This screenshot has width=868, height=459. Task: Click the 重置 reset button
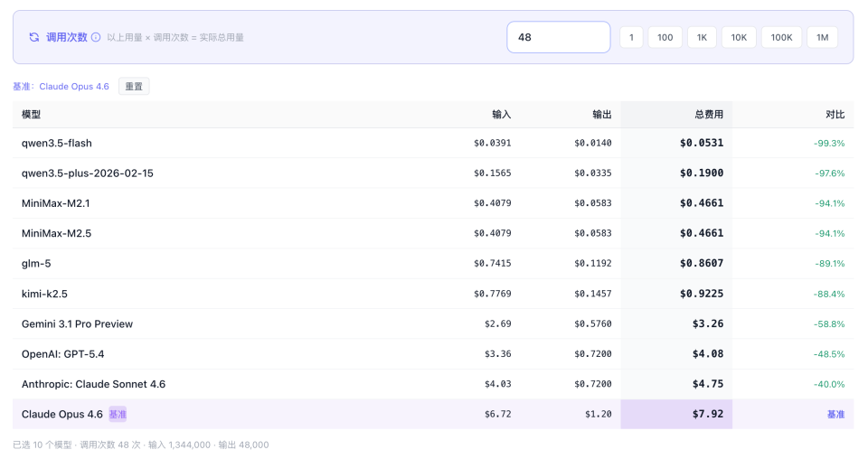point(134,87)
